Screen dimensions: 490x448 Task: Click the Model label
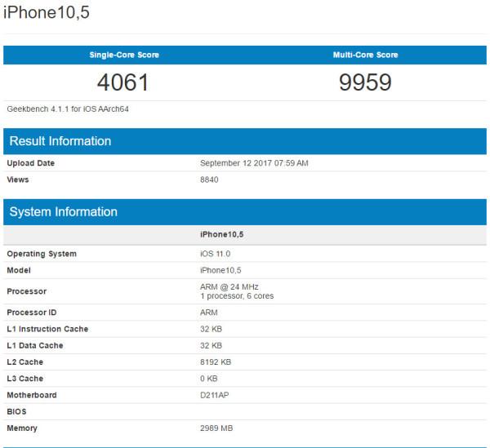point(19,270)
